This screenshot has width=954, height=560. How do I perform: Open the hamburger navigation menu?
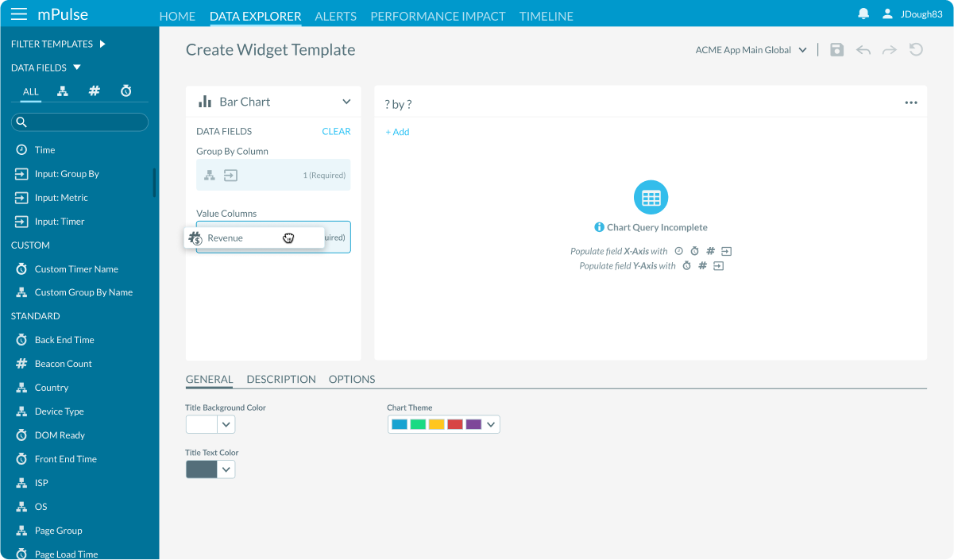point(19,13)
